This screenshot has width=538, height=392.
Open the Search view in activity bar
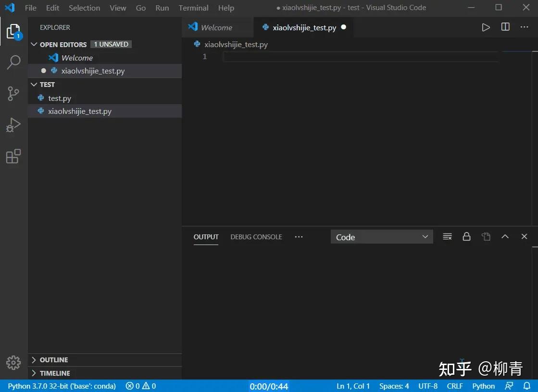tap(14, 62)
